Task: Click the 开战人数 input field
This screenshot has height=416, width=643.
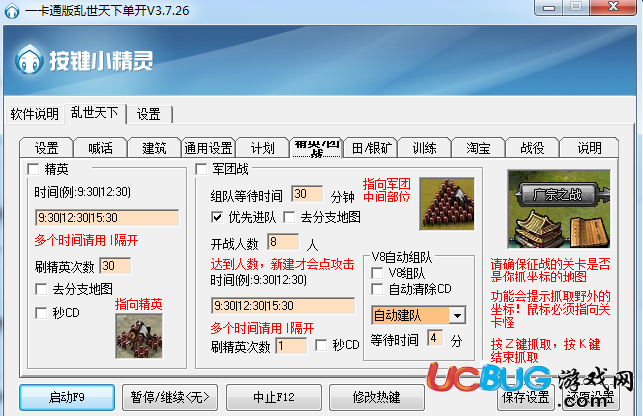Action: [x=283, y=242]
